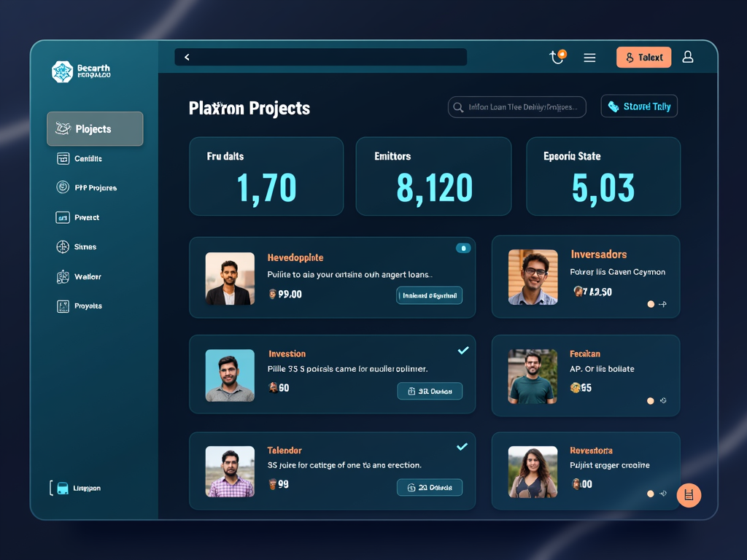The width and height of the screenshot is (747, 560).
Task: Open the Plojects sidebar item
Action: click(95, 128)
